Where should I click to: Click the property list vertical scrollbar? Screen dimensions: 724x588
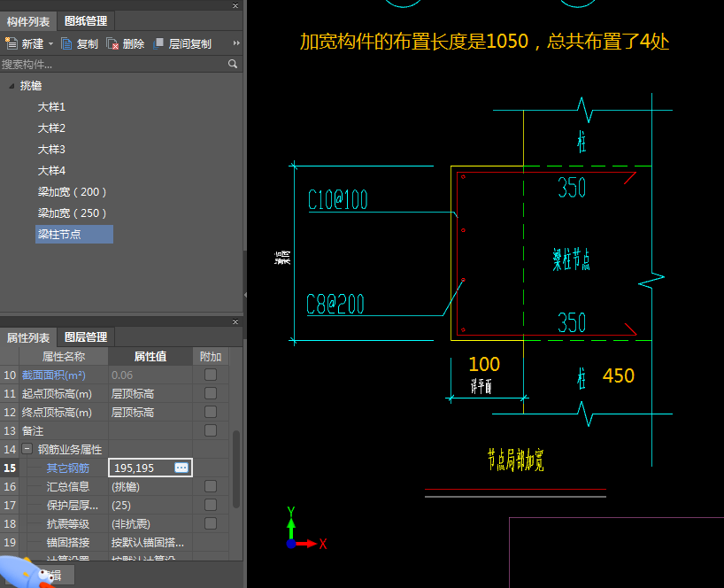coord(236,468)
